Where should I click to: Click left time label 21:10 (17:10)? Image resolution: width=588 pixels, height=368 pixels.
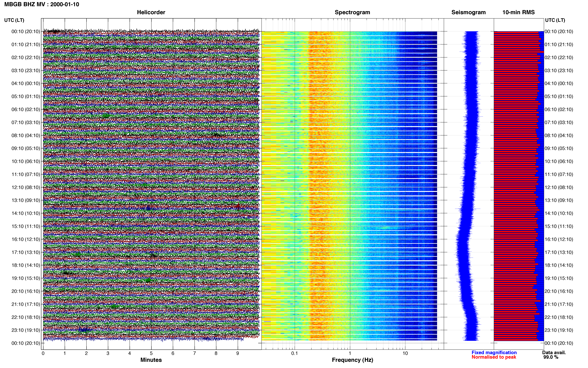click(26, 304)
